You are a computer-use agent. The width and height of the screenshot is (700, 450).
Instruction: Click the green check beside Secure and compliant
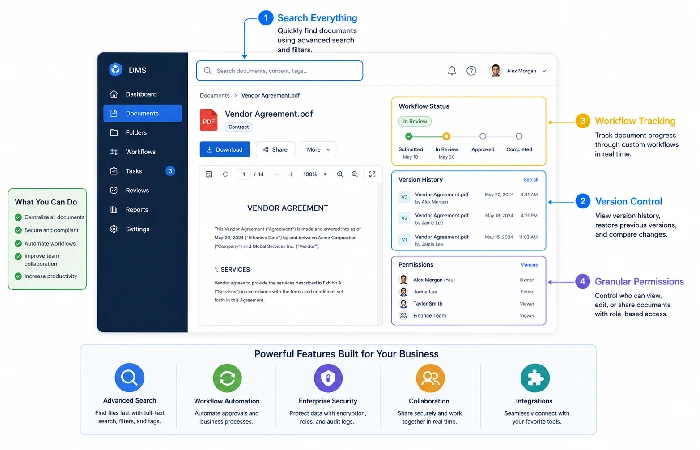coord(18,230)
